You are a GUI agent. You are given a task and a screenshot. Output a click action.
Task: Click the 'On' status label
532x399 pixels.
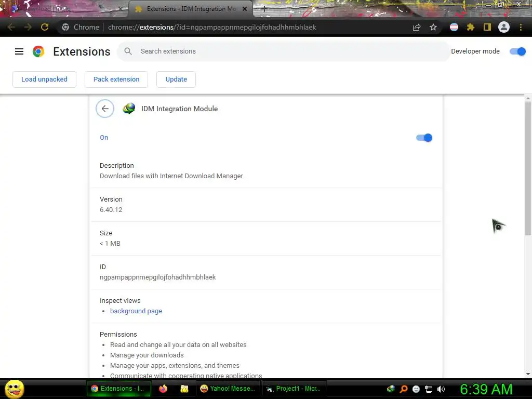click(x=104, y=138)
